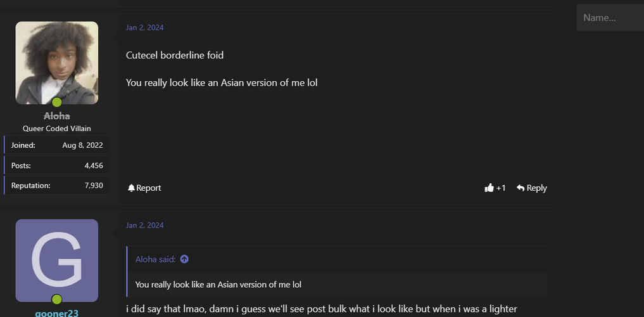Like Aloha's post with the thumbs-up icon
Viewport: 644px width, 317px height.
click(489, 188)
